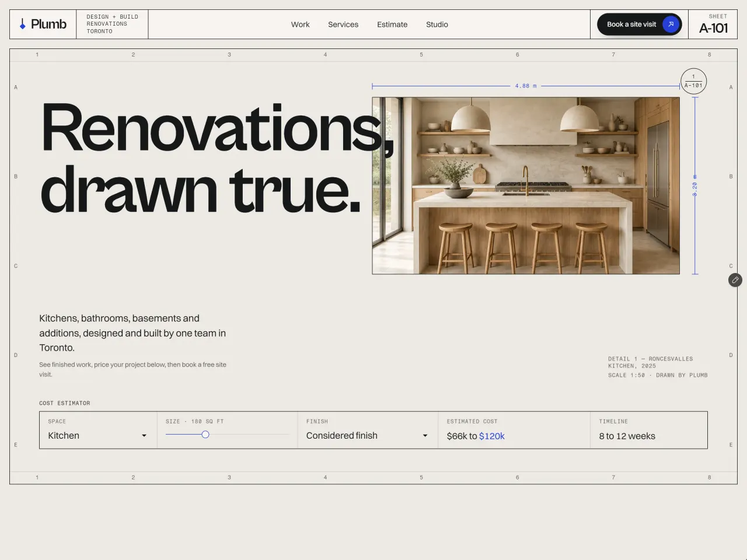Click the COST ESTIMATOR label
The image size is (747, 560).
point(65,403)
